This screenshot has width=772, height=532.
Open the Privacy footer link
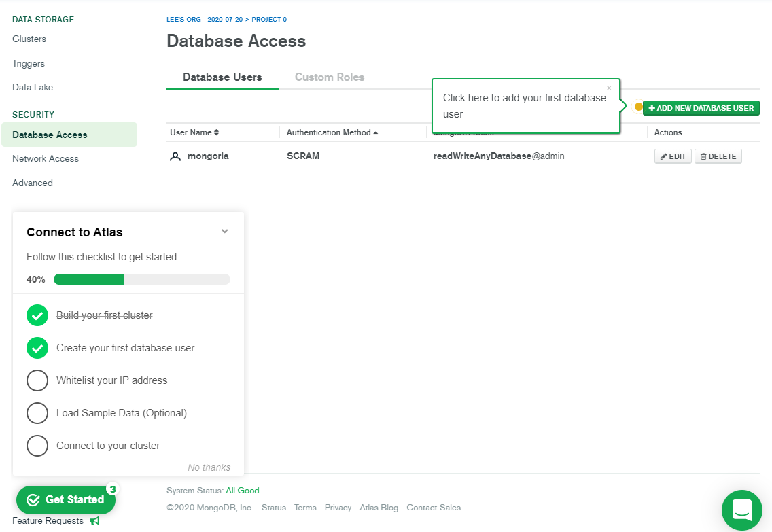338,508
